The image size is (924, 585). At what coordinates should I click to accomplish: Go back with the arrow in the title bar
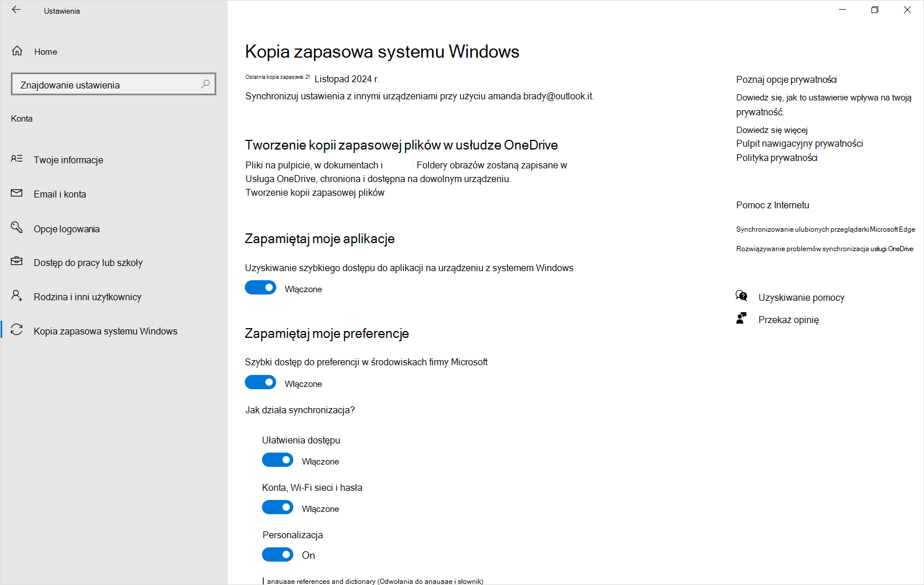click(16, 10)
